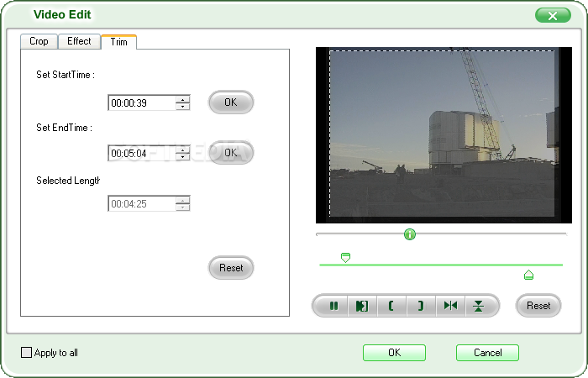588x378 pixels.
Task: Enable the Apply to all checkbox
Action: point(26,353)
